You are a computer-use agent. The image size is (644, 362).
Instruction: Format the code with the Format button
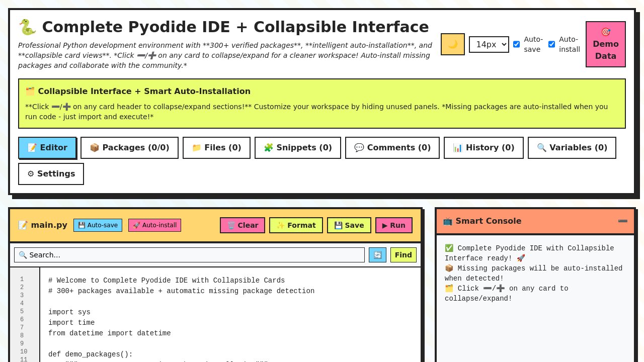[296, 225]
